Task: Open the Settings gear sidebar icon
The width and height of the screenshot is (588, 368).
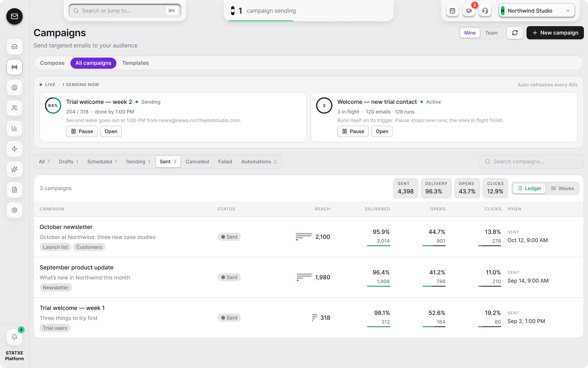Action: pos(14,210)
